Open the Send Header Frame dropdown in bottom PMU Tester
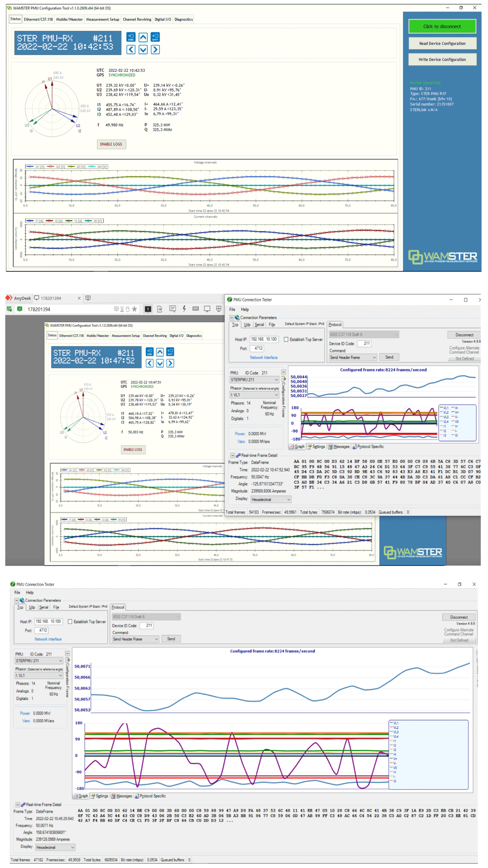 click(135, 639)
